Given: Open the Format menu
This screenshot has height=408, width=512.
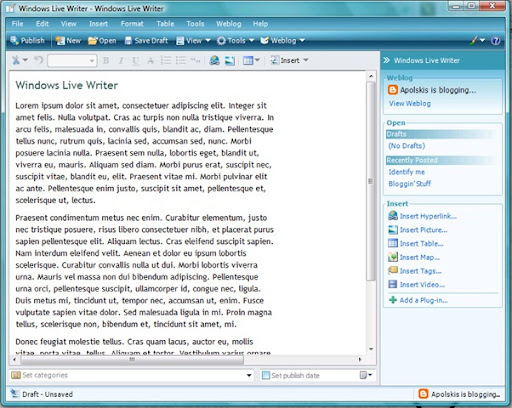Looking at the screenshot, I should tap(132, 24).
